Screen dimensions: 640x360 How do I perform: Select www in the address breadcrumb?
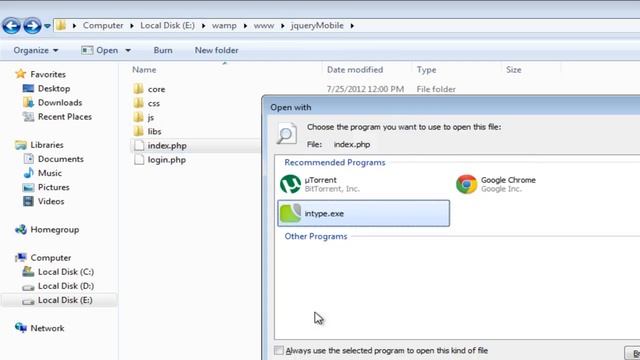(x=264, y=25)
